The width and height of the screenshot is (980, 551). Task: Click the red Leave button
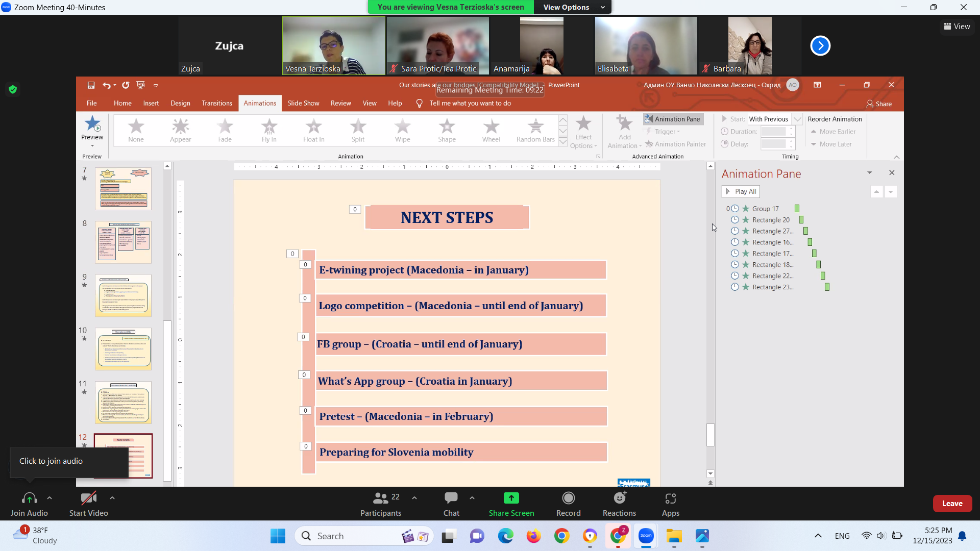(952, 504)
